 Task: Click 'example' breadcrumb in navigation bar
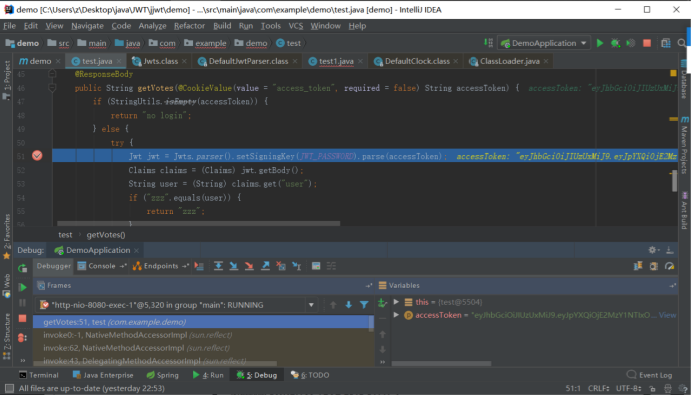click(x=206, y=43)
